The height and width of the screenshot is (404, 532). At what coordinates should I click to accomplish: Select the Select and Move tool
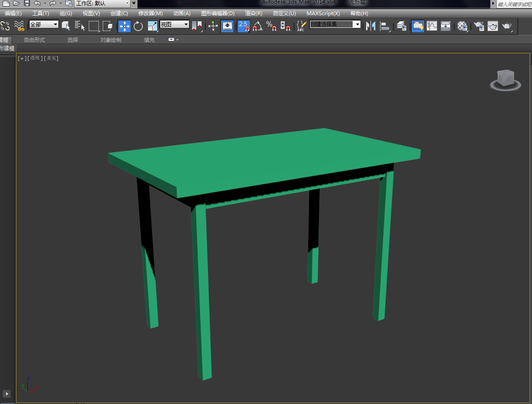pos(125,26)
